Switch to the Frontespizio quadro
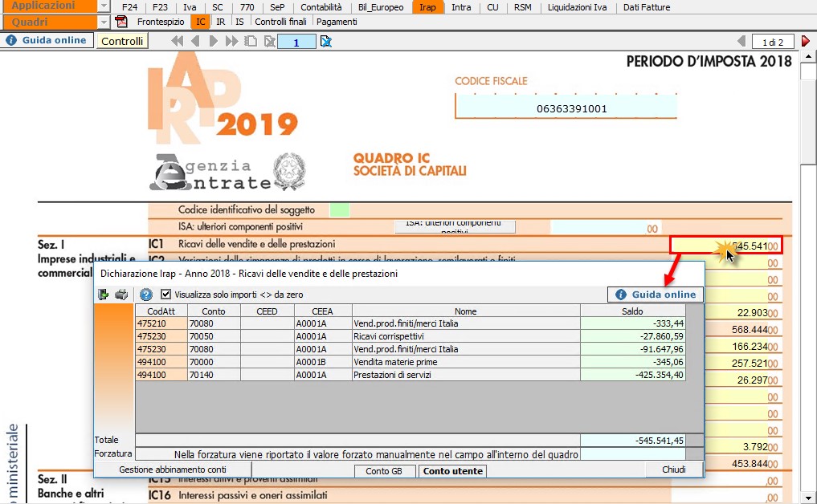The image size is (817, 504). click(x=161, y=22)
